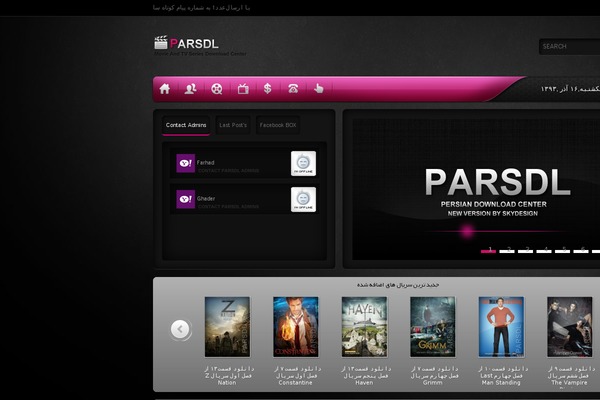Select the TV series icon
The width and height of the screenshot is (600, 400).
coord(243,89)
